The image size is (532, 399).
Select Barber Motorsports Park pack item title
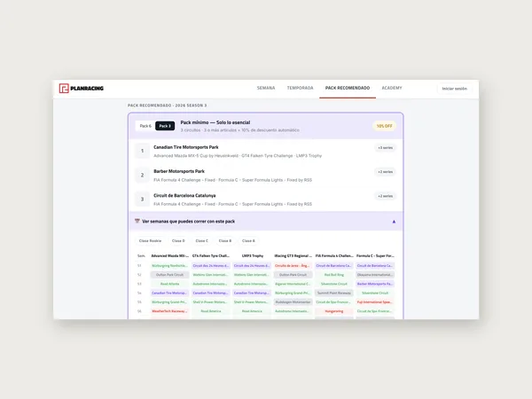click(179, 171)
